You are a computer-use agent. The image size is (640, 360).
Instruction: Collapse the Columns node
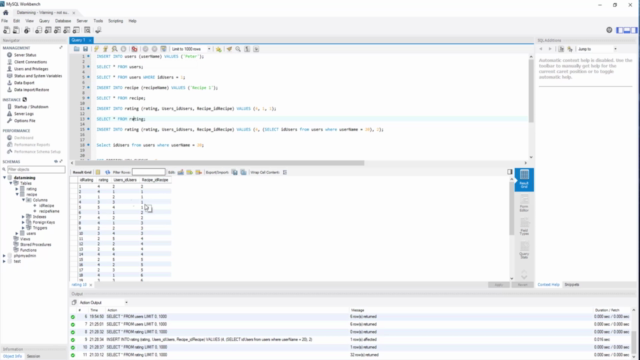pos(23,200)
